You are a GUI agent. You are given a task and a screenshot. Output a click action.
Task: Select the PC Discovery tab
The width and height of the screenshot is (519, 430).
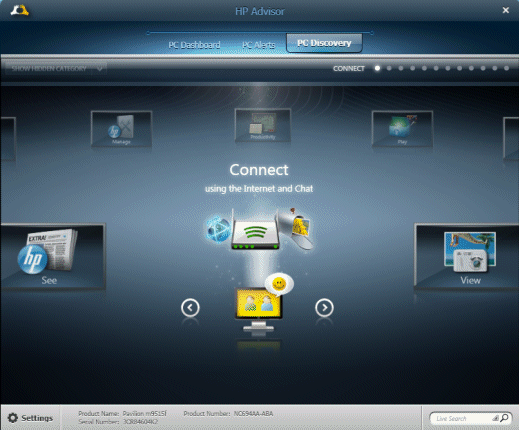tap(324, 43)
